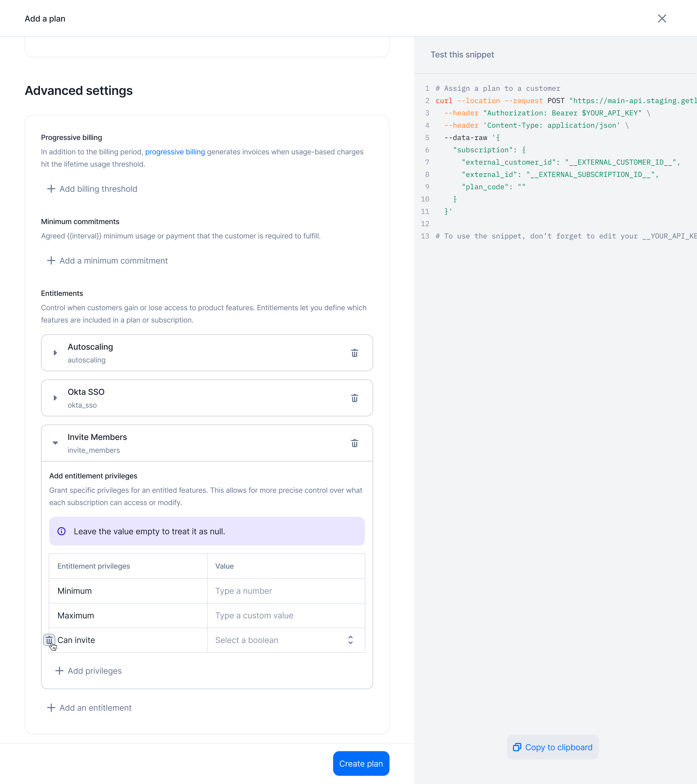This screenshot has width=697, height=784.
Task: Collapse the Invite Members entitlement
Action: click(55, 443)
